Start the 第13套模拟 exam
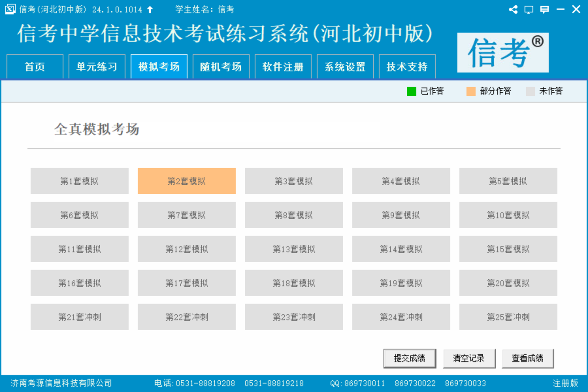Viewport: 588px width, 392px height. (x=294, y=249)
